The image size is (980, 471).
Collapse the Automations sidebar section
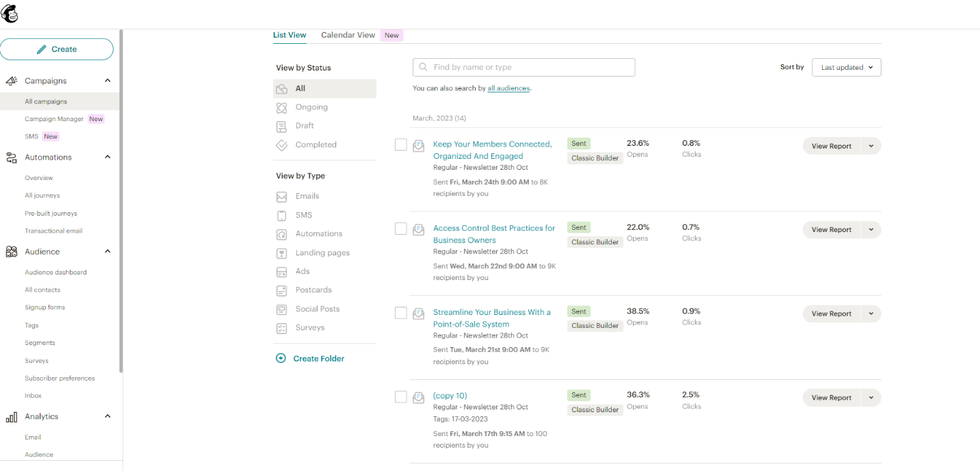click(107, 157)
